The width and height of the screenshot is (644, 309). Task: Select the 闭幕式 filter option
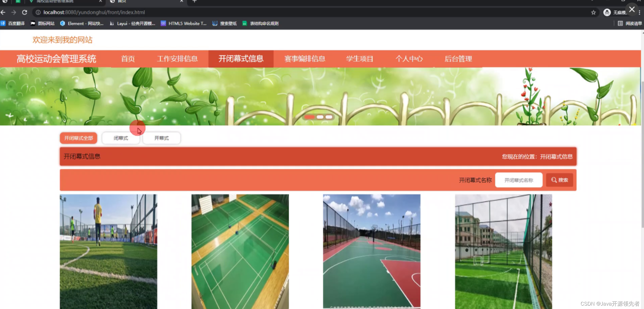tap(121, 138)
